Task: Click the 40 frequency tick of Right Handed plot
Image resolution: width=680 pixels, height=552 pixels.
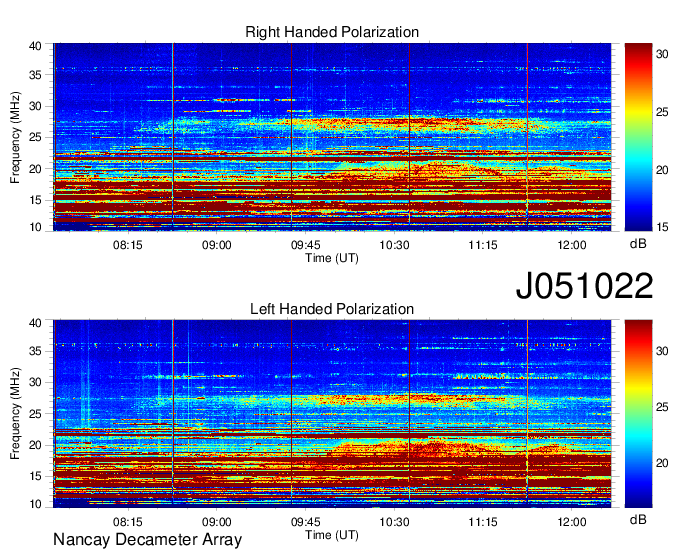Action: coord(35,46)
